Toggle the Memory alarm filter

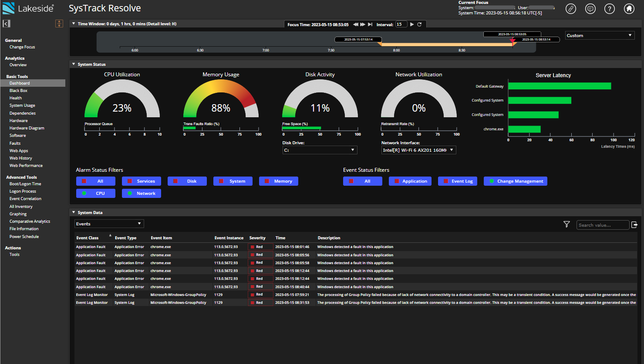[x=279, y=181]
